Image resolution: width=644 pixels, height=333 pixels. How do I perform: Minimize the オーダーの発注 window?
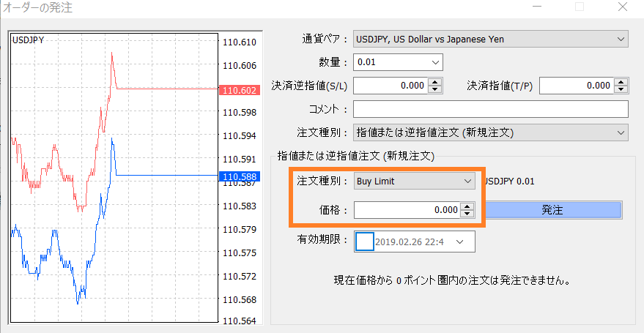pos(536,7)
